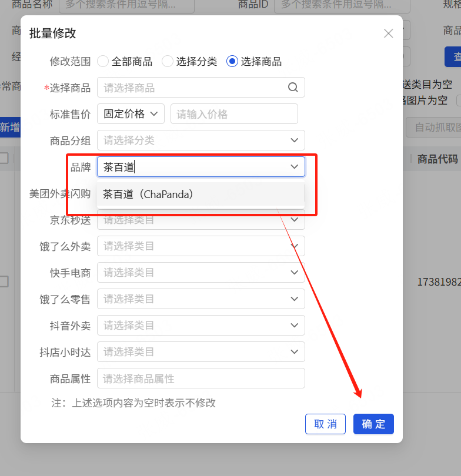Image resolution: width=461 pixels, height=476 pixels.
Task: Open the 饿了么外卖 category dropdown
Action: [201, 246]
